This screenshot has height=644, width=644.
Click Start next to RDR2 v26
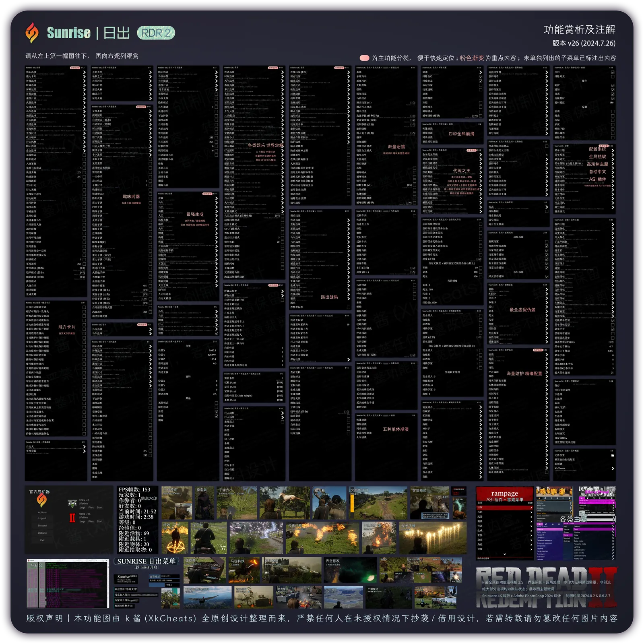pyautogui.click(x=99, y=521)
